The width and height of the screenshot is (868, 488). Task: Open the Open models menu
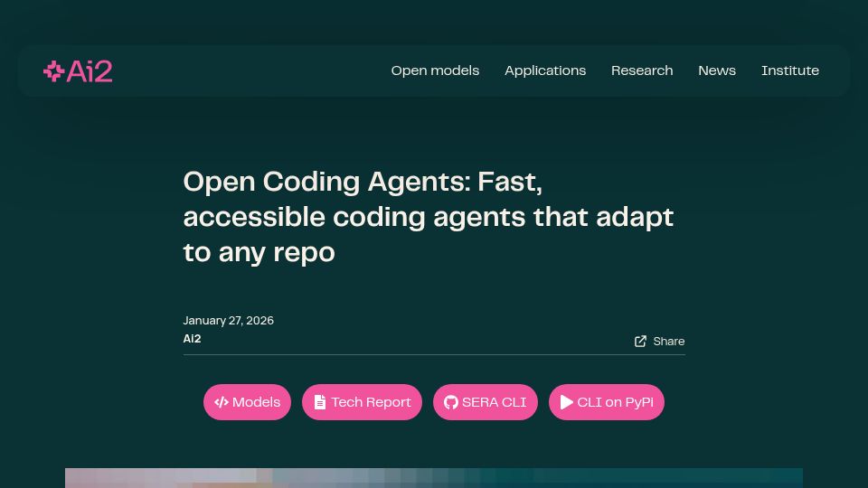pyautogui.click(x=435, y=70)
